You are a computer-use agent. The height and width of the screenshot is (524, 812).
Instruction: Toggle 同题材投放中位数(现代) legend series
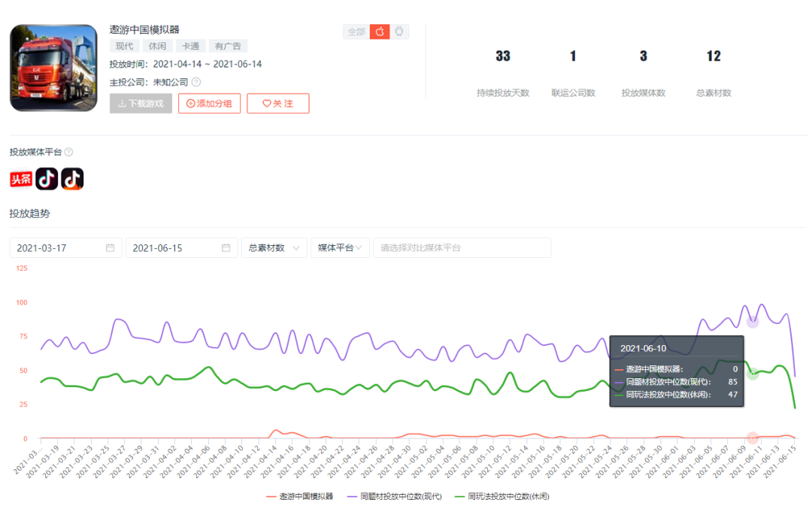click(395, 496)
